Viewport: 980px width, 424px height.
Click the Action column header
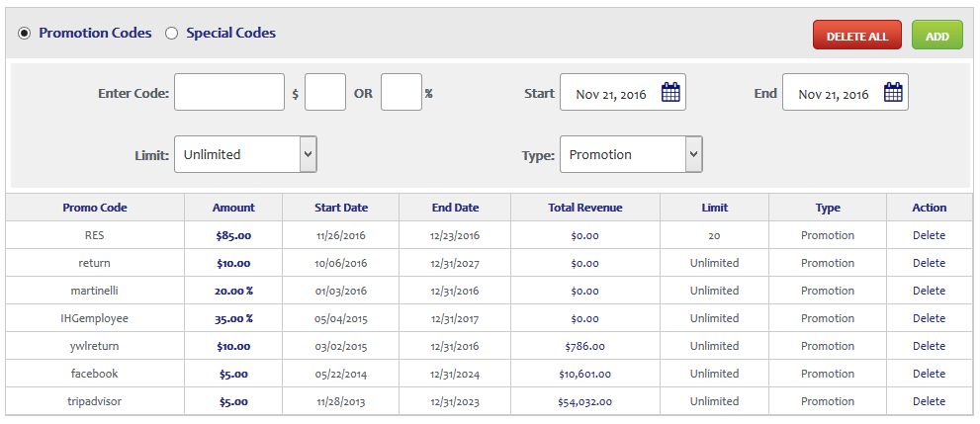tap(930, 208)
